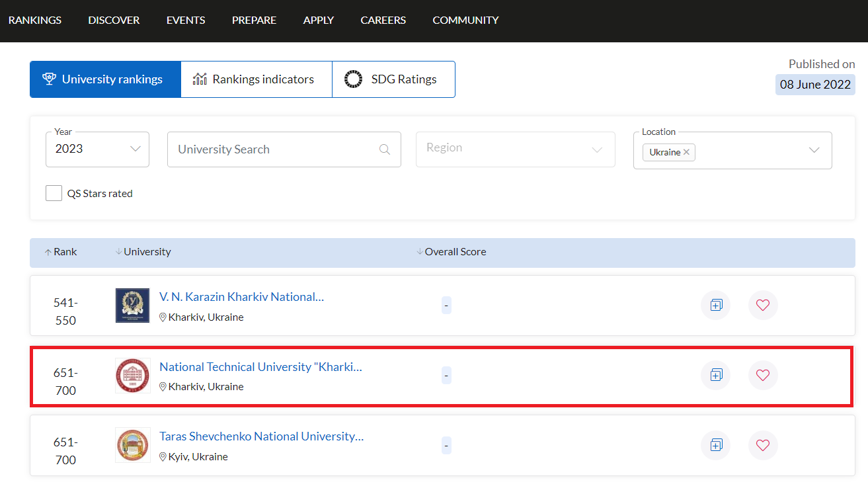The width and height of the screenshot is (868, 492).
Task: Open National Technical University Kharkiv link
Action: coord(261,366)
